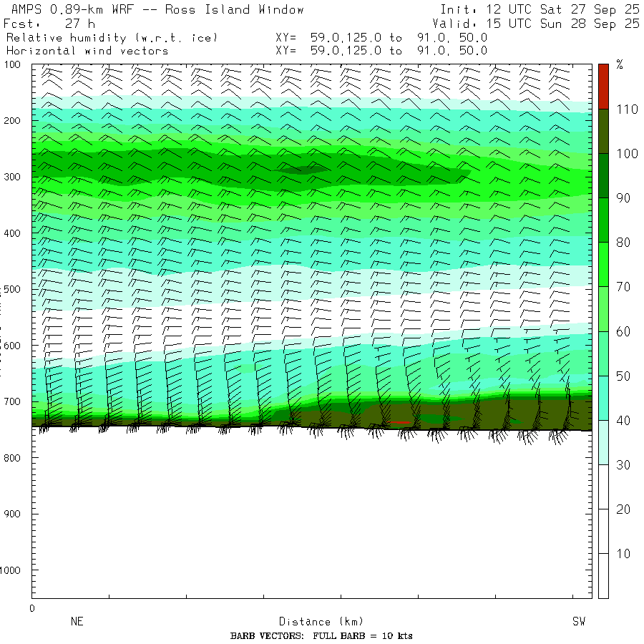This screenshot has height=644, width=644.
Task: Click the white color bar segment between 20 and 30
Action: click(x=603, y=487)
